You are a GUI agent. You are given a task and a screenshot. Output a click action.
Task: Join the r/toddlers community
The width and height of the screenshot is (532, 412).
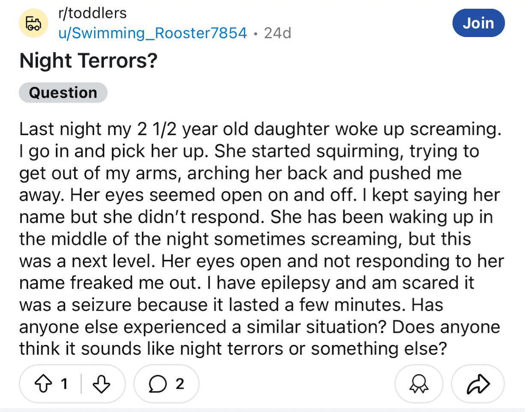click(479, 23)
